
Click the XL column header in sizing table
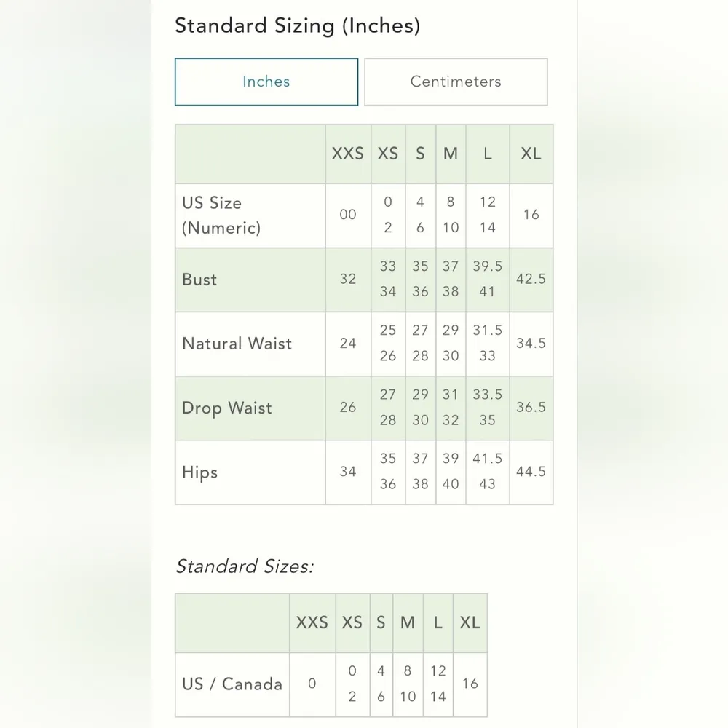[x=531, y=154]
